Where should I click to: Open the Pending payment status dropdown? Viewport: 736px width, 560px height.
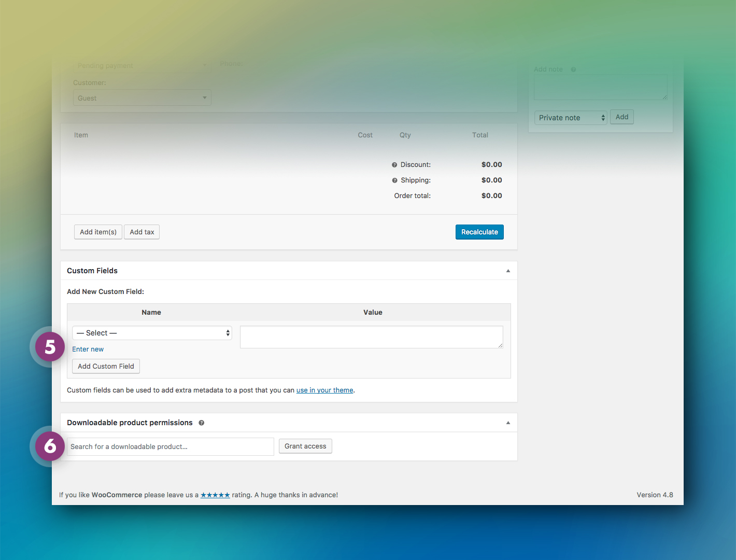pos(141,66)
